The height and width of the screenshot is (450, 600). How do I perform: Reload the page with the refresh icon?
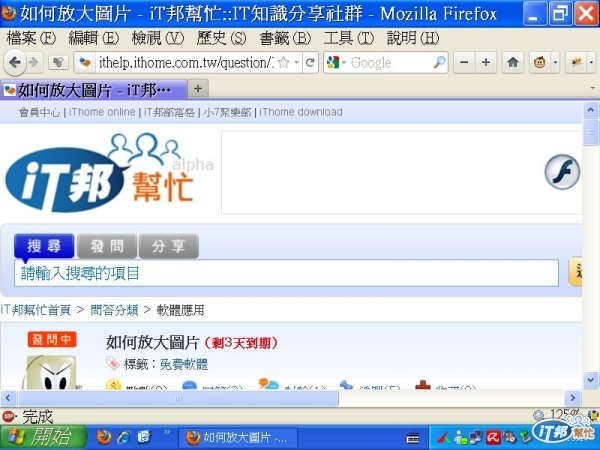pyautogui.click(x=310, y=62)
